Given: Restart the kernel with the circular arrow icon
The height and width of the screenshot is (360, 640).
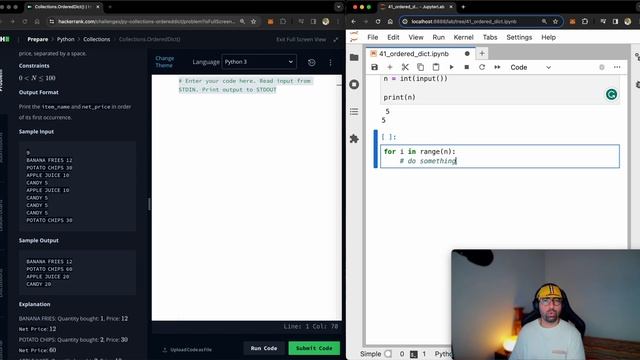Looking at the screenshot, I should pyautogui.click(x=482, y=67).
